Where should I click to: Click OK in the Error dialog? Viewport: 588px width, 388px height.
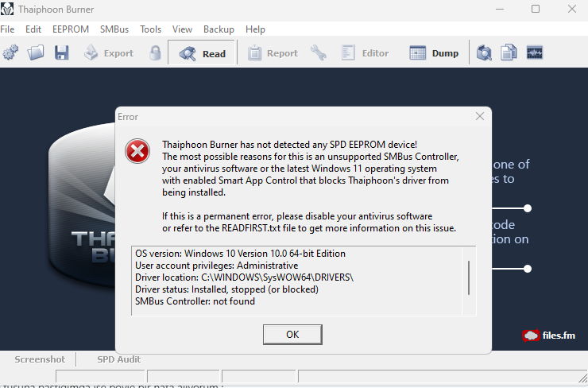pos(292,335)
